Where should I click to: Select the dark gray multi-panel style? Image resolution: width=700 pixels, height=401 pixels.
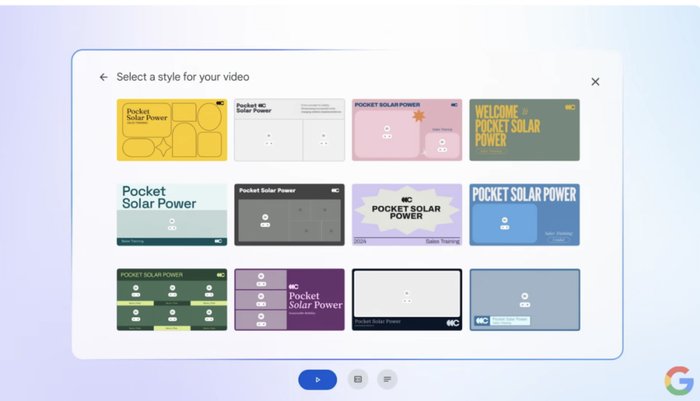pos(289,215)
